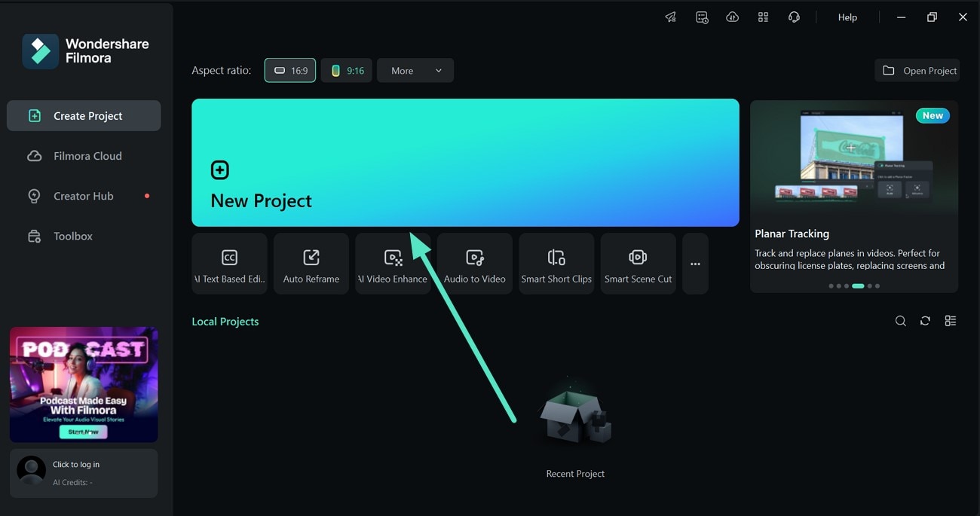Select the last carousel dot
This screenshot has height=516, width=980.
coord(877,286)
